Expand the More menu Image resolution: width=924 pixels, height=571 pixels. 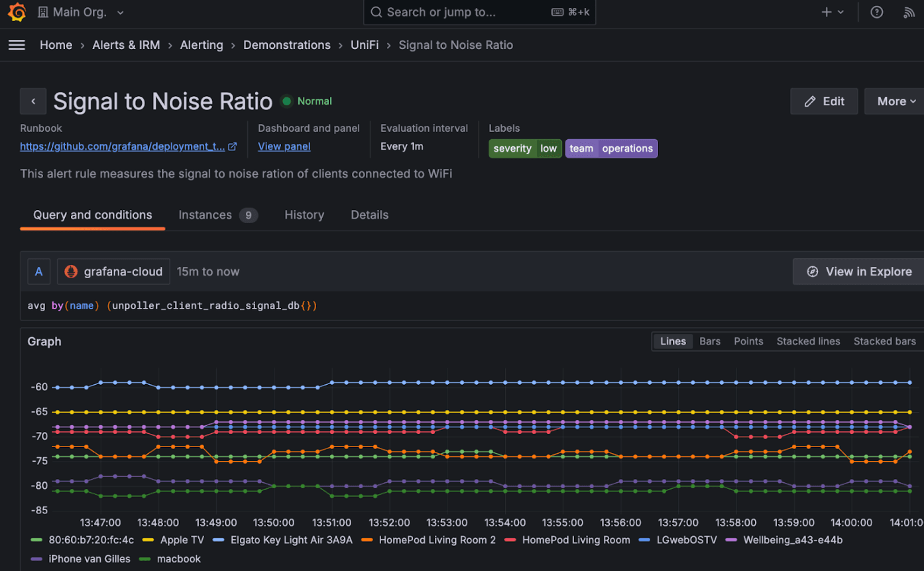click(894, 101)
